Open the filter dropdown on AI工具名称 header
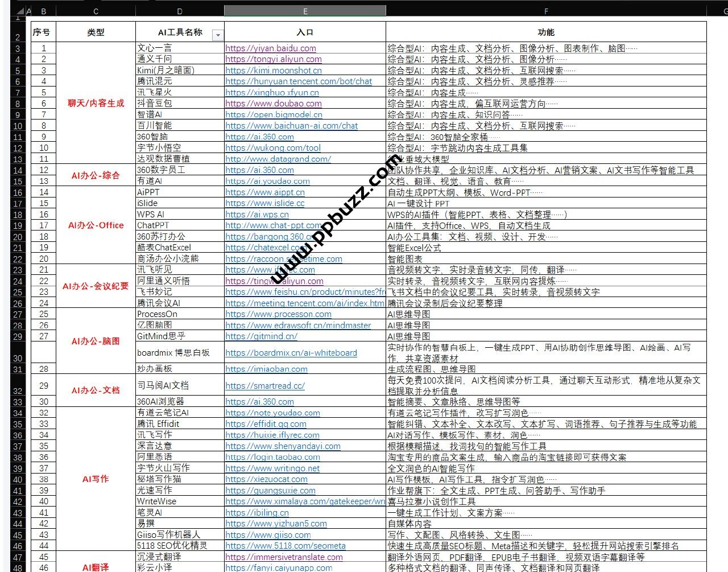728x572 pixels. pyautogui.click(x=217, y=35)
